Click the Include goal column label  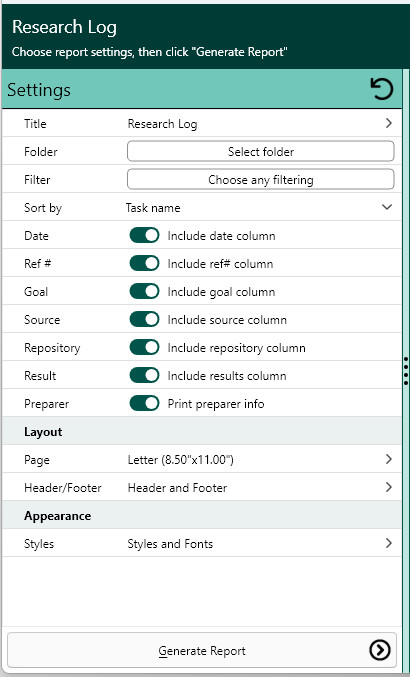coord(221,292)
